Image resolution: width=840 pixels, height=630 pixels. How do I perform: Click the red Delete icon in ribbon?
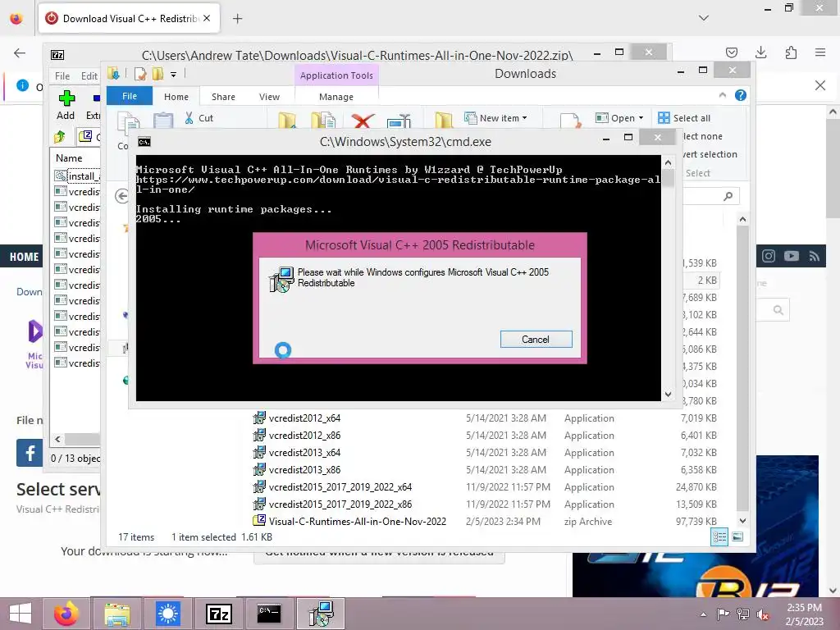tap(362, 121)
